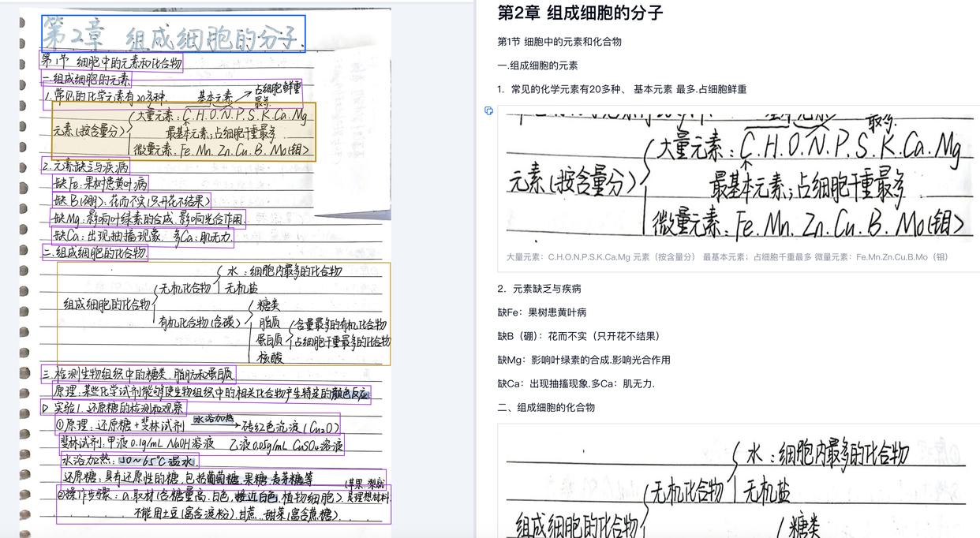Select handwritten line ①原理:还原糖+斐林试剂
This screenshot has height=538, width=980.
tap(197, 424)
